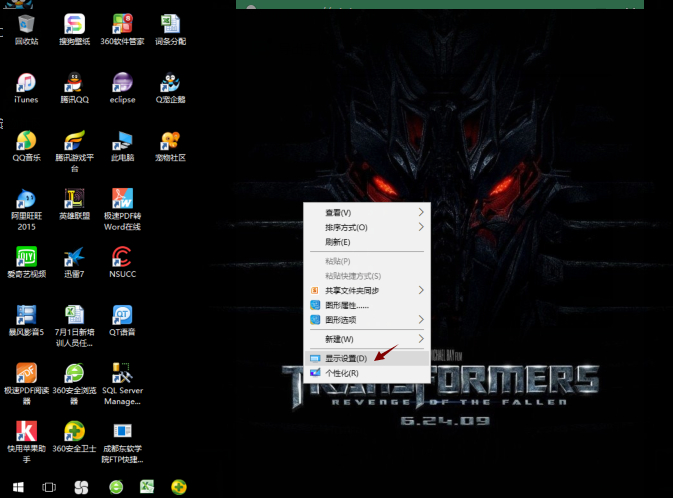The width and height of the screenshot is (673, 498).
Task: Select the SQL Server Management desktop shortcut
Action: [x=122, y=384]
